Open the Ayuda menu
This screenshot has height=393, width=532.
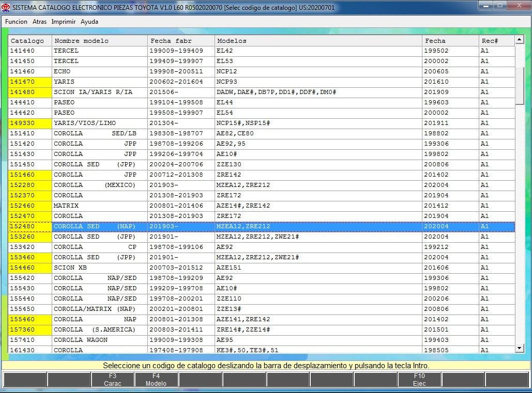(x=89, y=22)
